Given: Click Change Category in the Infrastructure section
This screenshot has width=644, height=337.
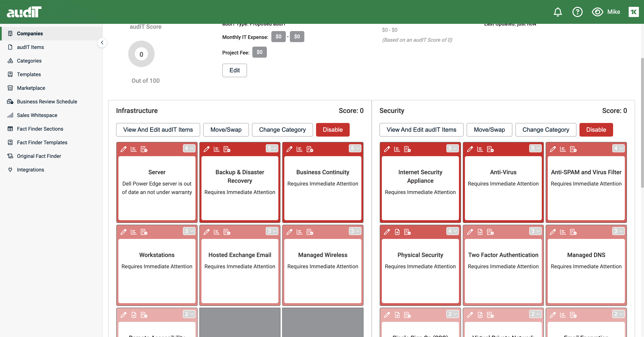Looking at the screenshot, I should point(282,130).
